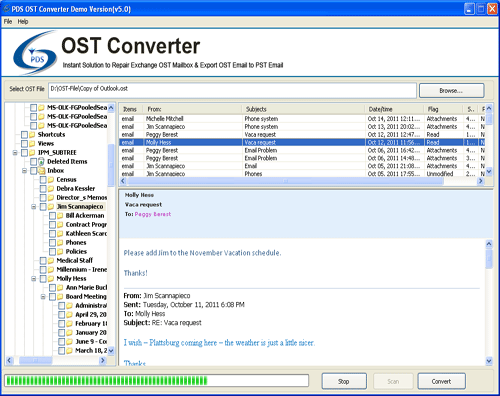The image size is (500, 396).
Task: Tick the Inbox folder checkbox
Action: point(34,171)
